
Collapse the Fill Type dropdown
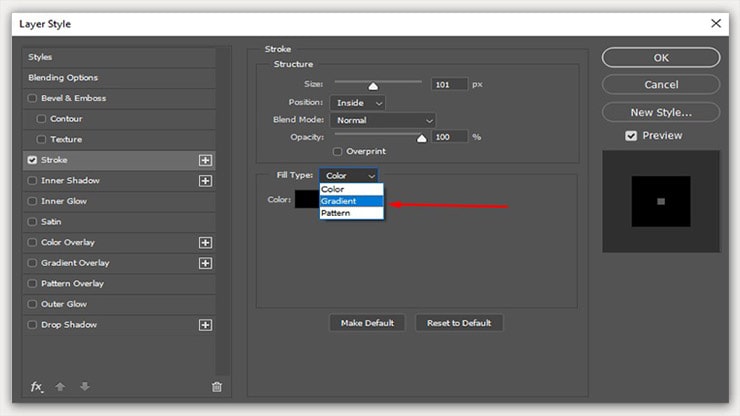point(349,176)
